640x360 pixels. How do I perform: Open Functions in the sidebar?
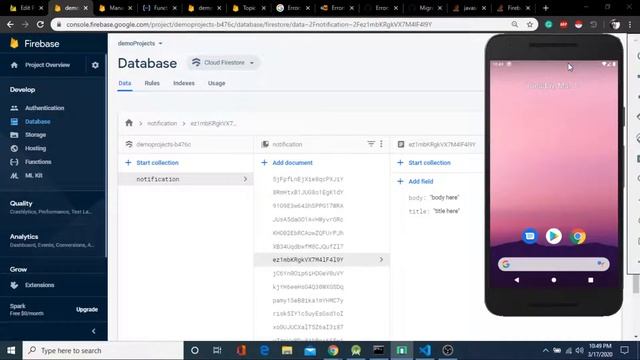[x=38, y=162]
